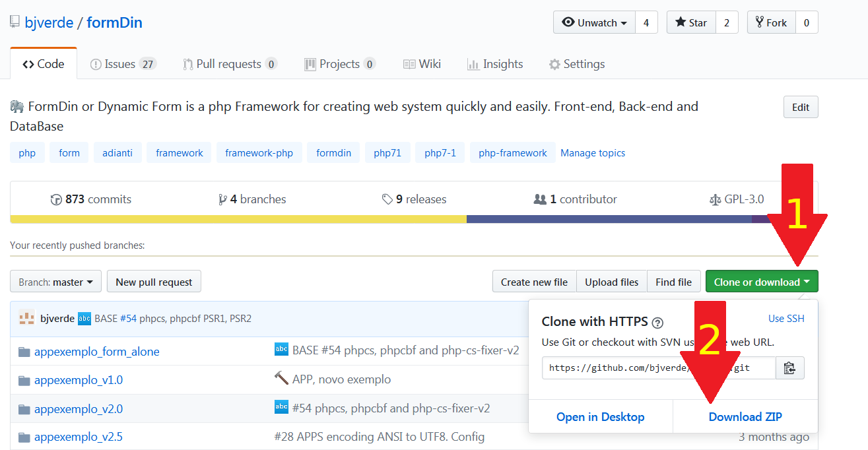
Task: Click the Upload files button
Action: click(612, 282)
